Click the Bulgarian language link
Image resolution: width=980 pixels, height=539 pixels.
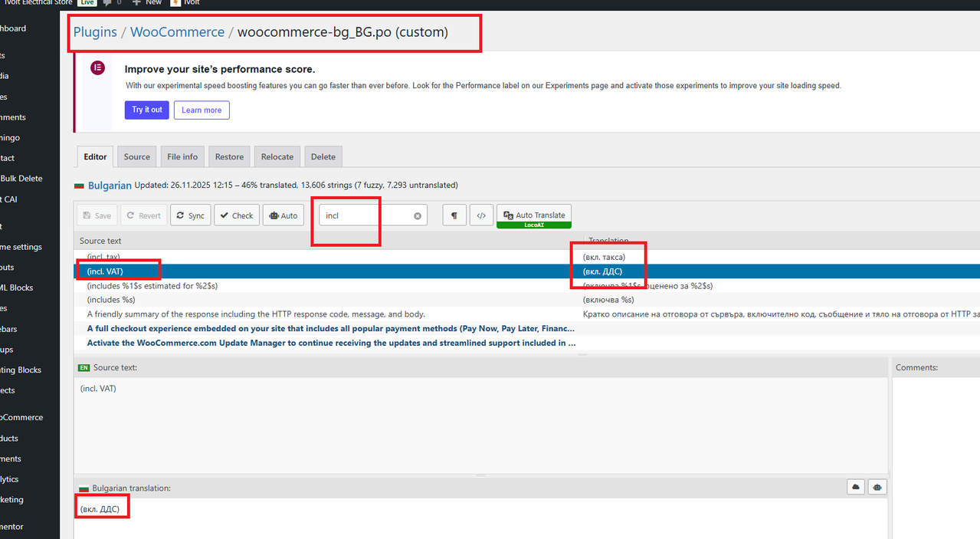(x=110, y=186)
